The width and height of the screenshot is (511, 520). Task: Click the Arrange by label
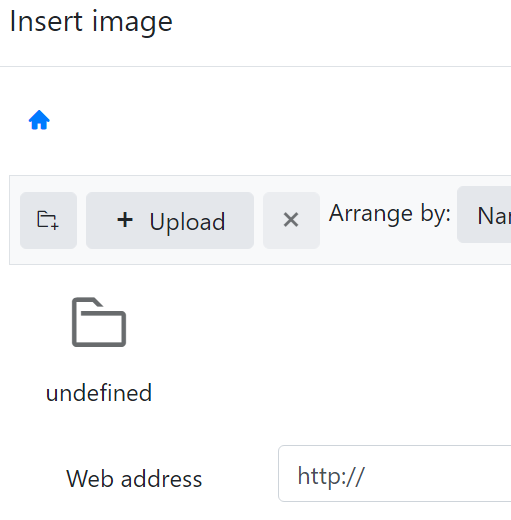click(x=390, y=213)
